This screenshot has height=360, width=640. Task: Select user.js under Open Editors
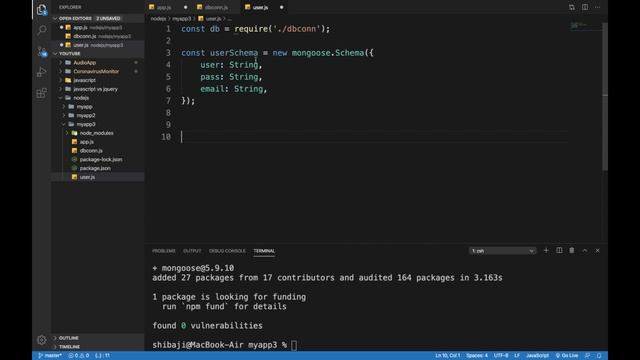[x=98, y=45]
